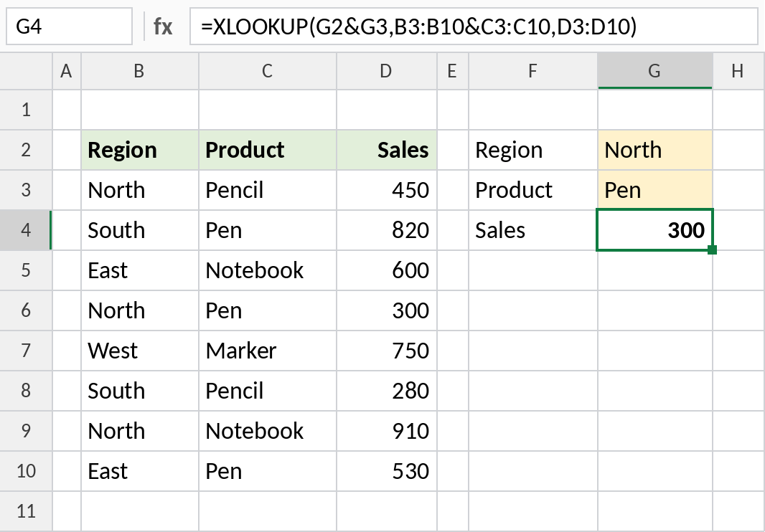
Task: Click the formula bar with XLOOKUP formula
Action: click(x=473, y=27)
